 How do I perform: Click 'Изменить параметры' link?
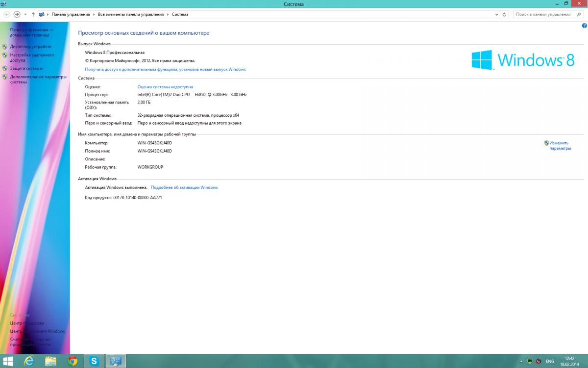(560, 145)
